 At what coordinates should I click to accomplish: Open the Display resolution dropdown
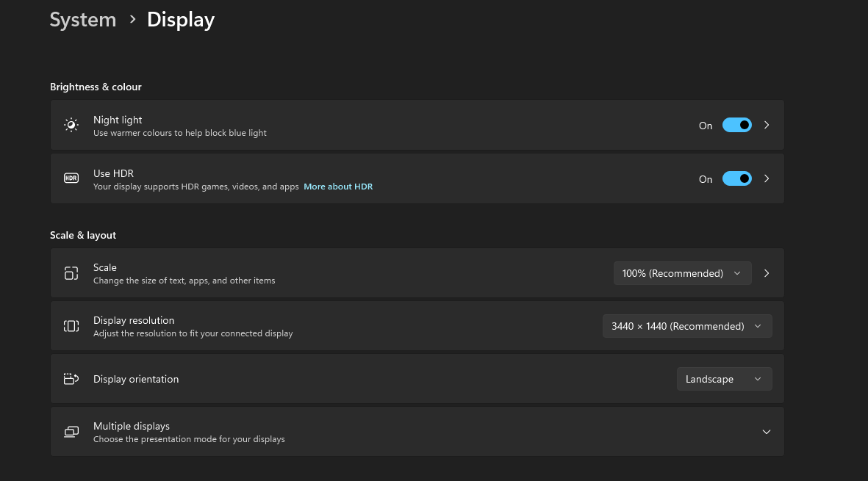pyautogui.click(x=686, y=326)
